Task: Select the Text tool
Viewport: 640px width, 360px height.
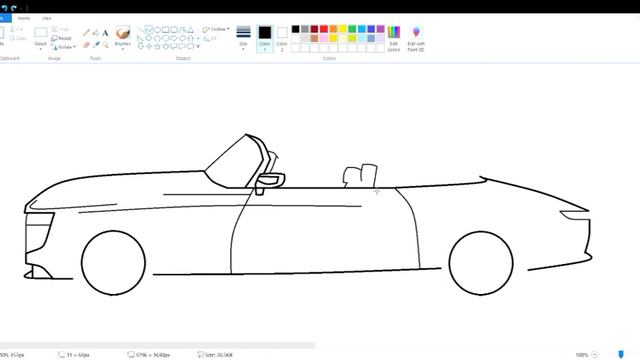Action: click(105, 33)
